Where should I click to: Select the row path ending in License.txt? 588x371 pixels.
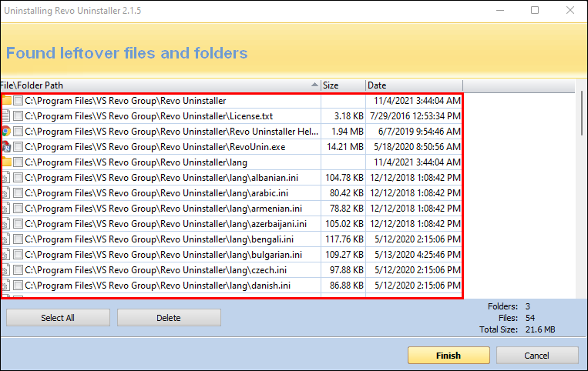click(x=149, y=116)
